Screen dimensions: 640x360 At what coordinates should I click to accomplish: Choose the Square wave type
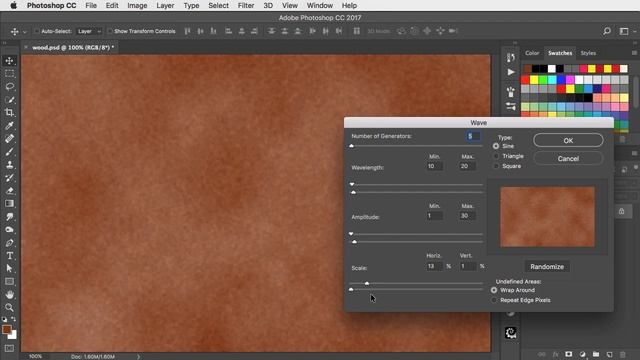[496, 166]
